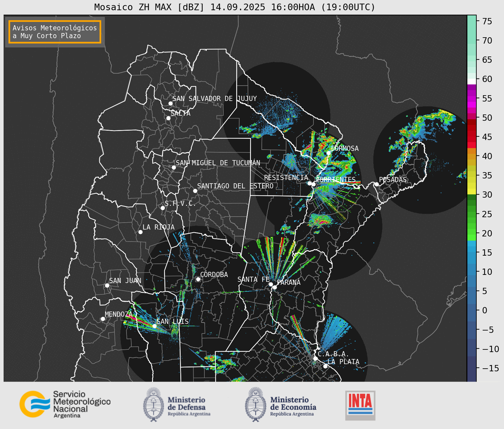Select the San Luis city marker dot
Viewport: 504px width, 429px height.
point(154,326)
